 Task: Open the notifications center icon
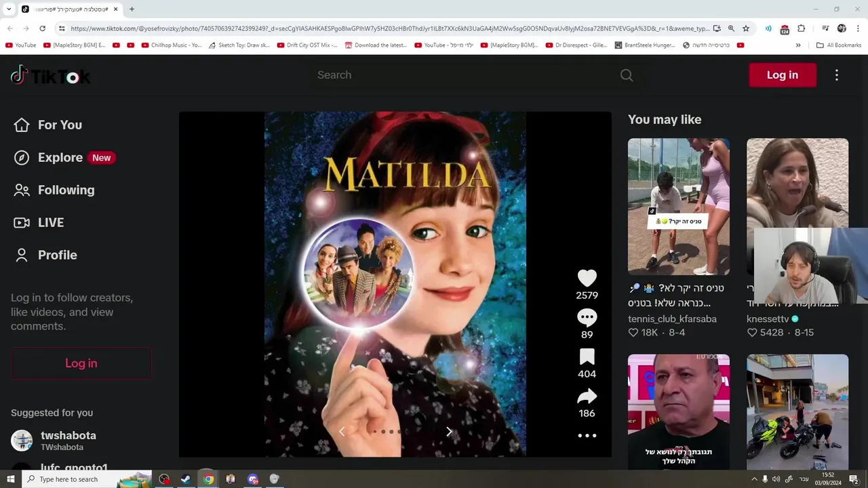tap(854, 479)
